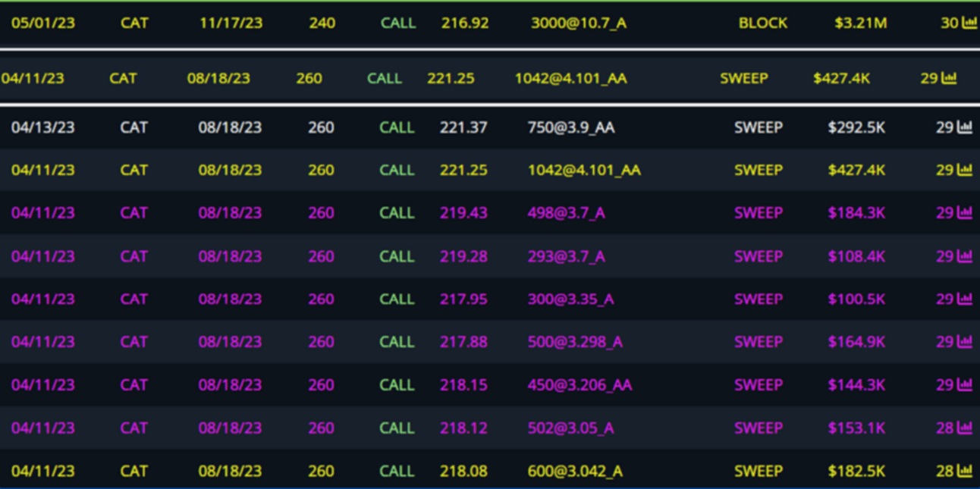Select the trade date 04/13/23

pos(43,127)
